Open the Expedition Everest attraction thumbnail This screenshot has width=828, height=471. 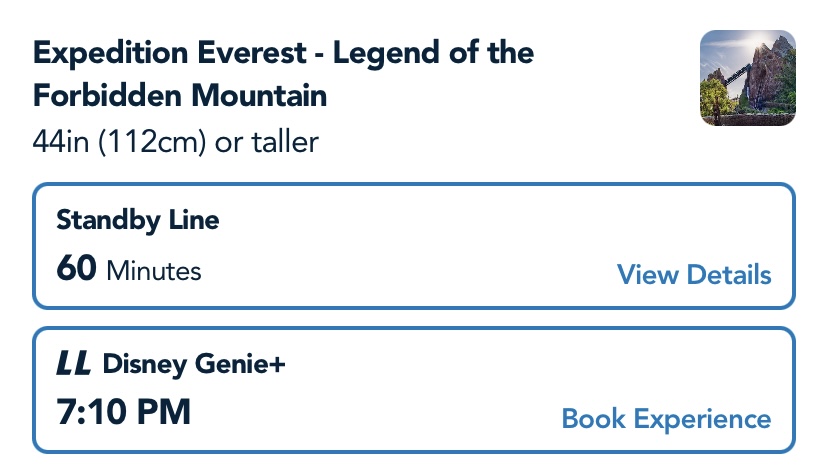coord(748,79)
